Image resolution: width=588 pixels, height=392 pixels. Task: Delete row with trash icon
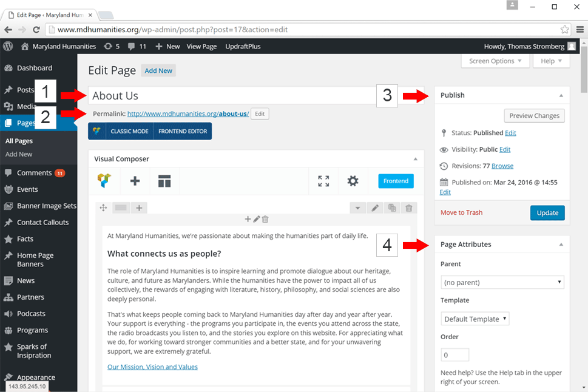(409, 208)
